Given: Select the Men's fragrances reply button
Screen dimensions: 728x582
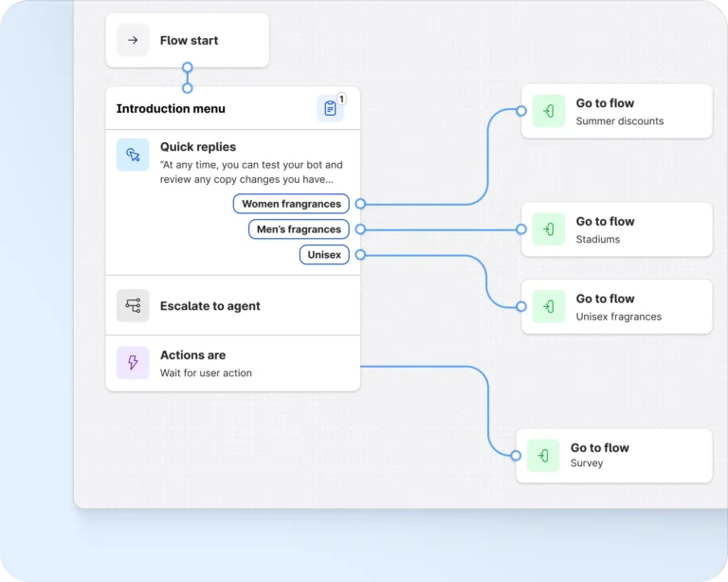Looking at the screenshot, I should click(299, 229).
